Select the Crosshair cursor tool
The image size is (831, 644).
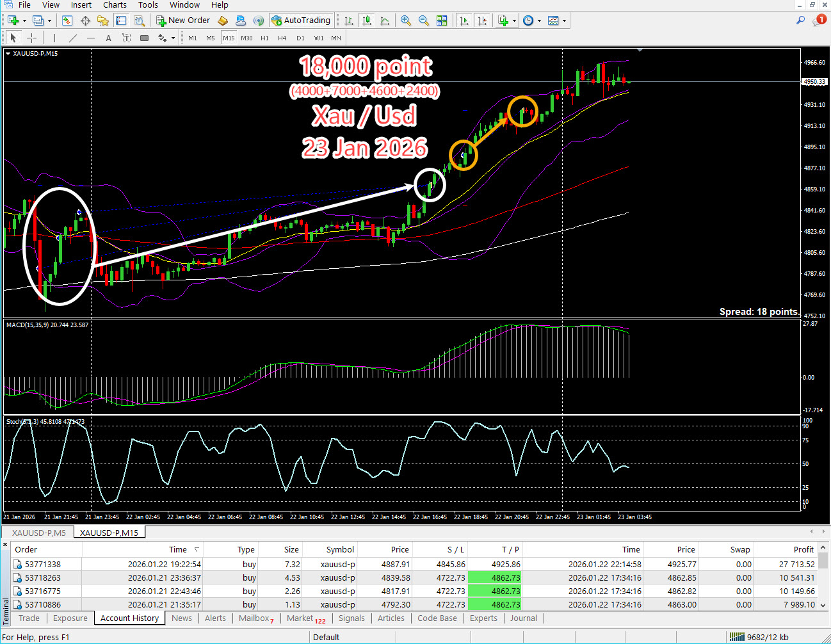(31, 38)
